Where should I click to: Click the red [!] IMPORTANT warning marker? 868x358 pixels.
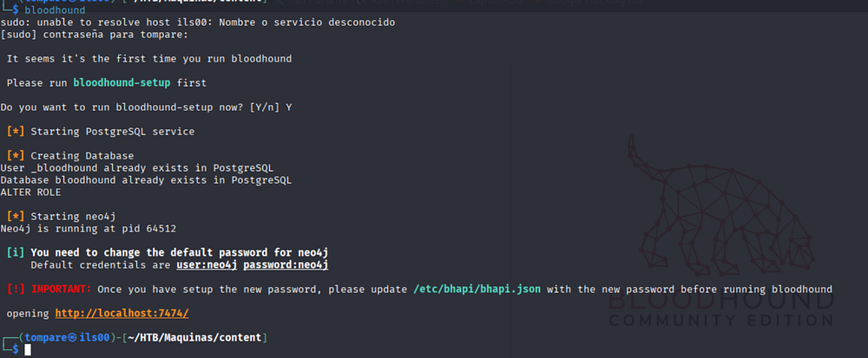pos(16,289)
